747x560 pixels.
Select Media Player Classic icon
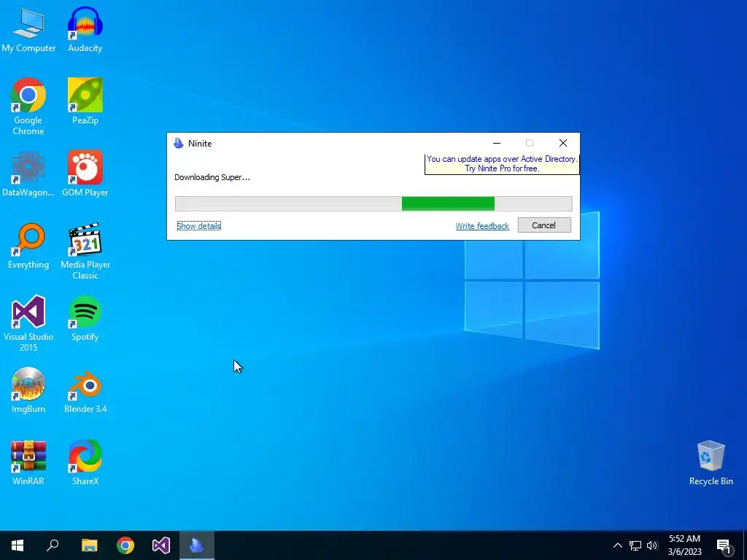coord(85,252)
